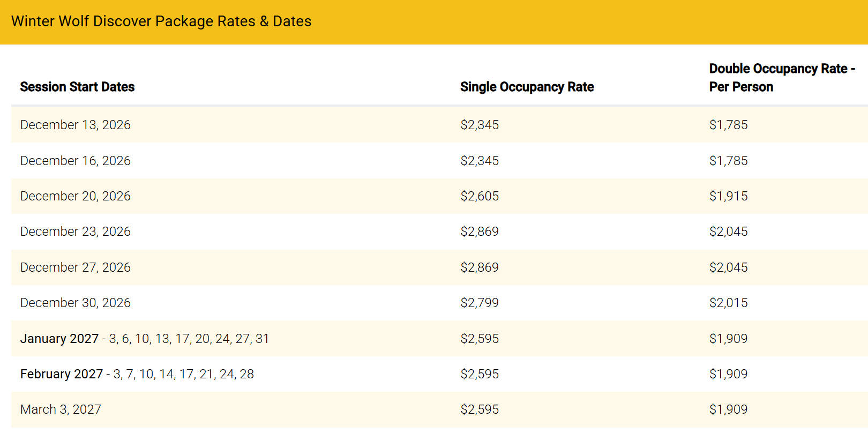868x433 pixels.
Task: Click the Winter Wolf Discover Package banner title
Action: (161, 21)
